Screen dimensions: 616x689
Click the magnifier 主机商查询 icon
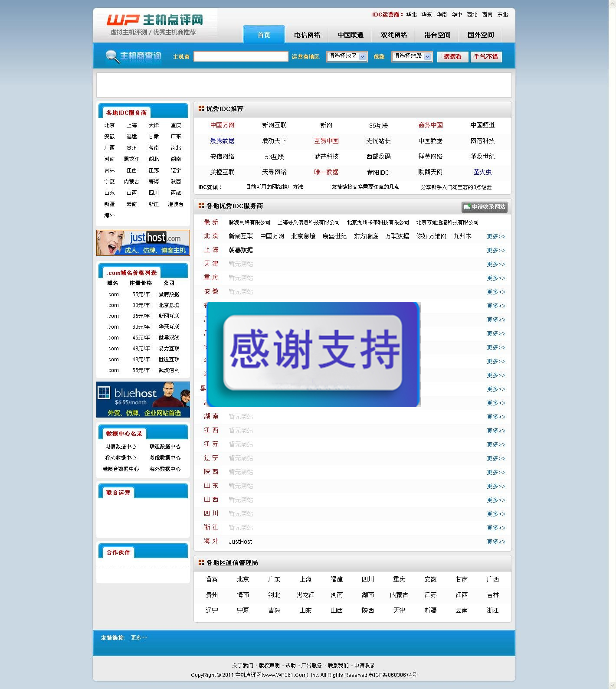pos(134,57)
